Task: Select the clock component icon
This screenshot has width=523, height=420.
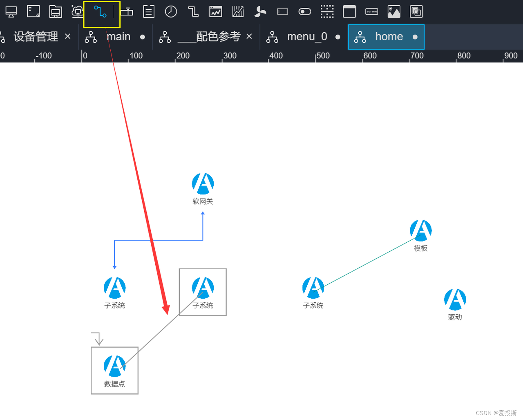Action: 171,12
